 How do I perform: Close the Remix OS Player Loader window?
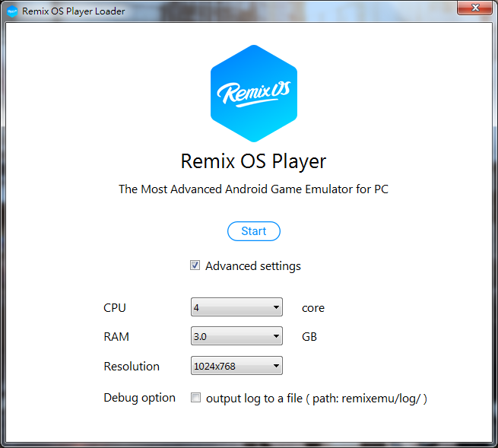[475, 8]
